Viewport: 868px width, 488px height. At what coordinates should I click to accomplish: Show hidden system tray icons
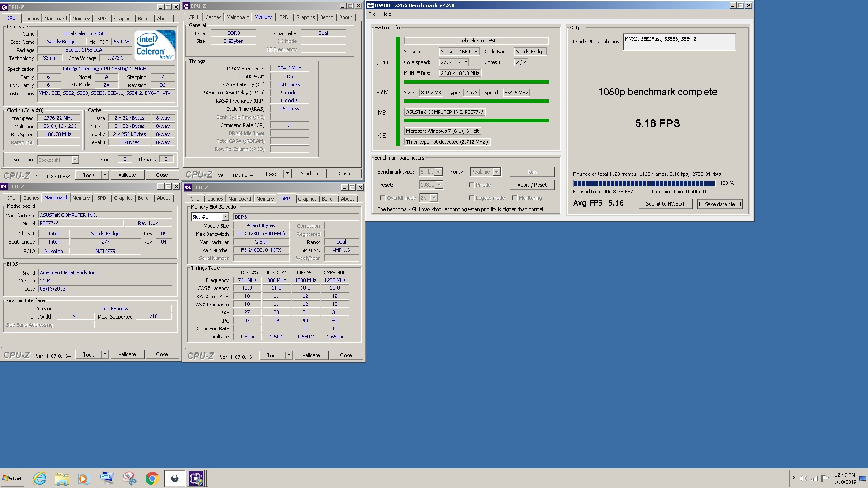tap(793, 478)
